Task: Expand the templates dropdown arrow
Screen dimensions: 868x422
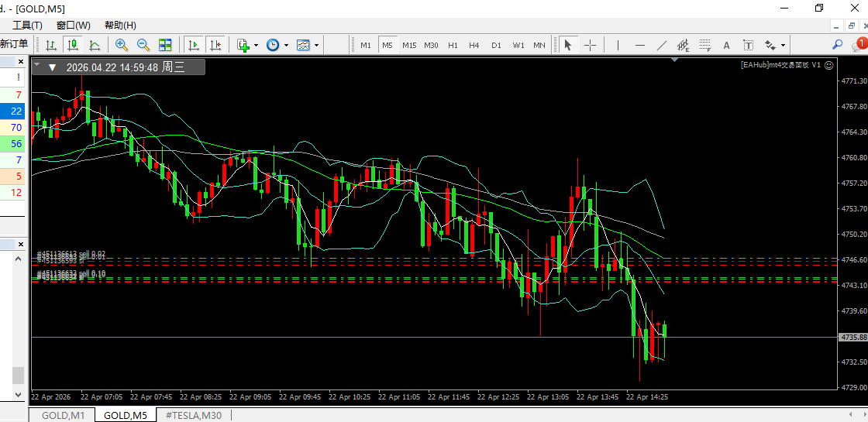Action: (316, 46)
